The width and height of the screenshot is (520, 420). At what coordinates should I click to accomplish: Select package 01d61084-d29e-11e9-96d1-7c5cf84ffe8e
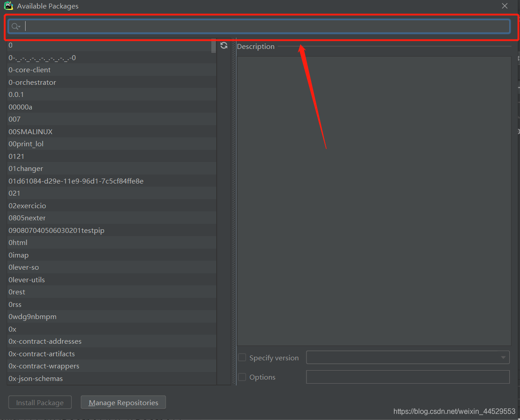pyautogui.click(x=112, y=181)
